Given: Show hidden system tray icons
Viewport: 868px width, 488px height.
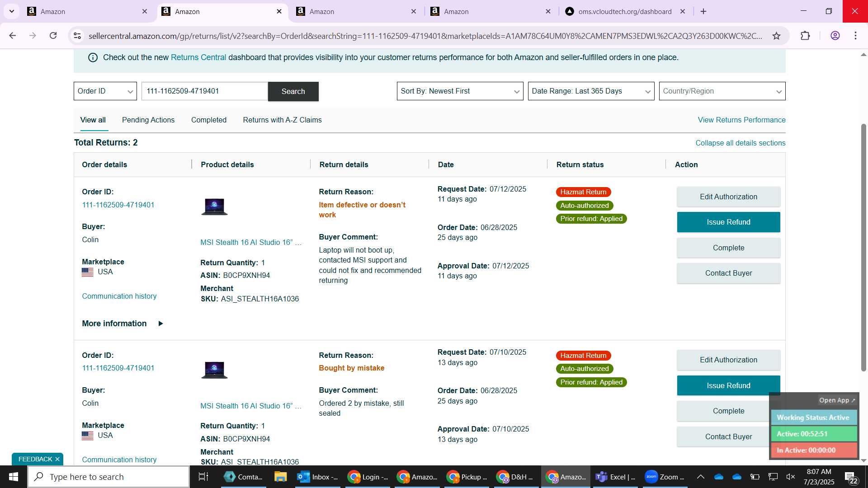Looking at the screenshot, I should pyautogui.click(x=700, y=477).
